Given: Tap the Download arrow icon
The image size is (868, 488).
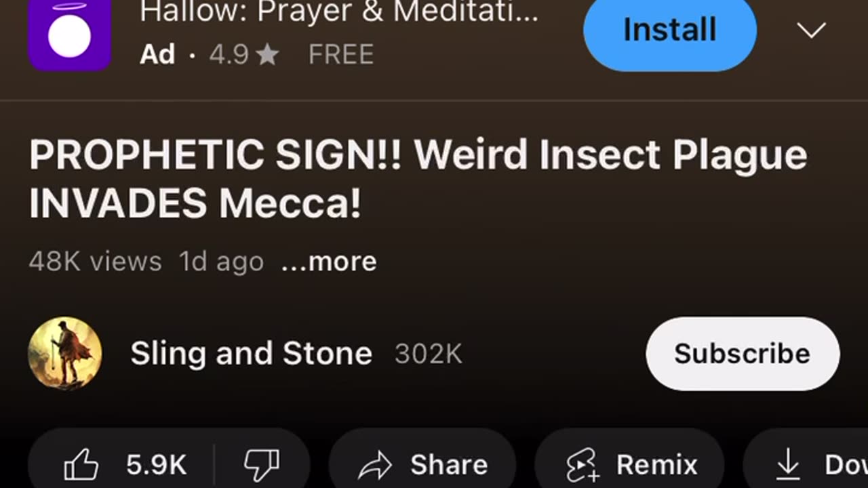Looking at the screenshot, I should pyautogui.click(x=788, y=465).
